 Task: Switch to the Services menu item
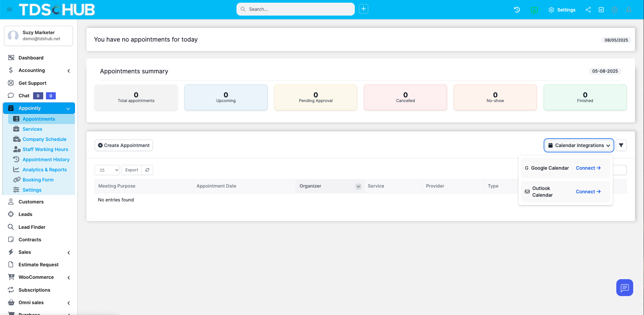pyautogui.click(x=32, y=129)
